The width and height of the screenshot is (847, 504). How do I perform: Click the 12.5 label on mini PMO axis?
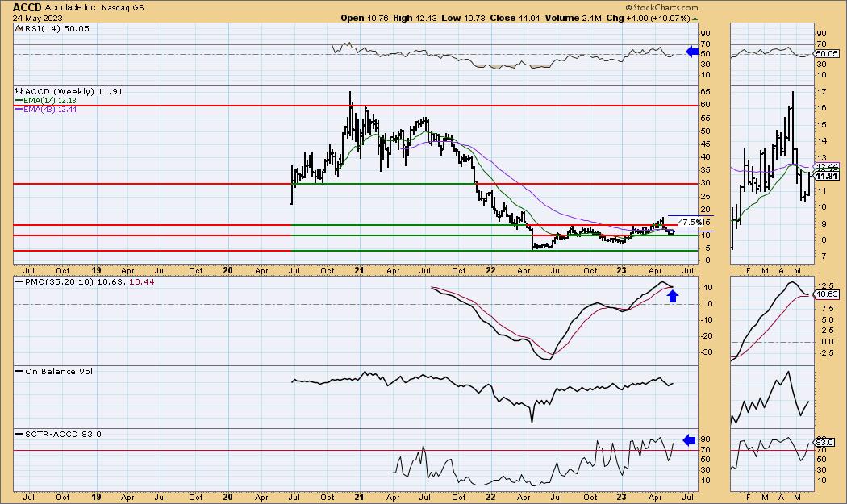click(826, 285)
